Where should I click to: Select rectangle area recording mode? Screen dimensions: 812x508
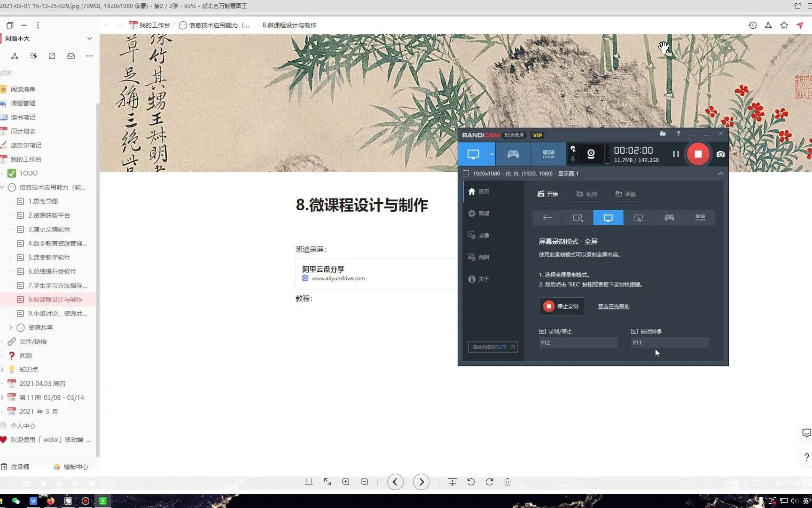(x=578, y=218)
